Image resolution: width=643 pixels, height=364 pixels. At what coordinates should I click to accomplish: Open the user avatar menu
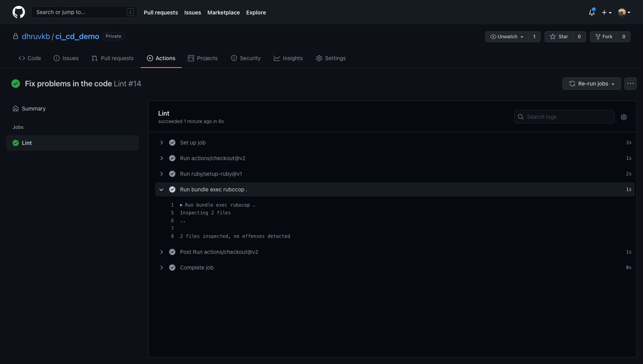point(624,12)
